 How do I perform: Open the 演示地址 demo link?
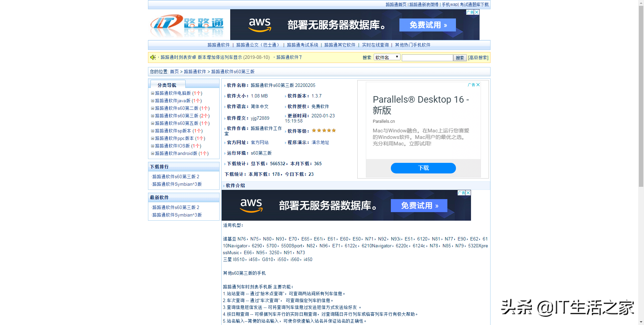[320, 142]
